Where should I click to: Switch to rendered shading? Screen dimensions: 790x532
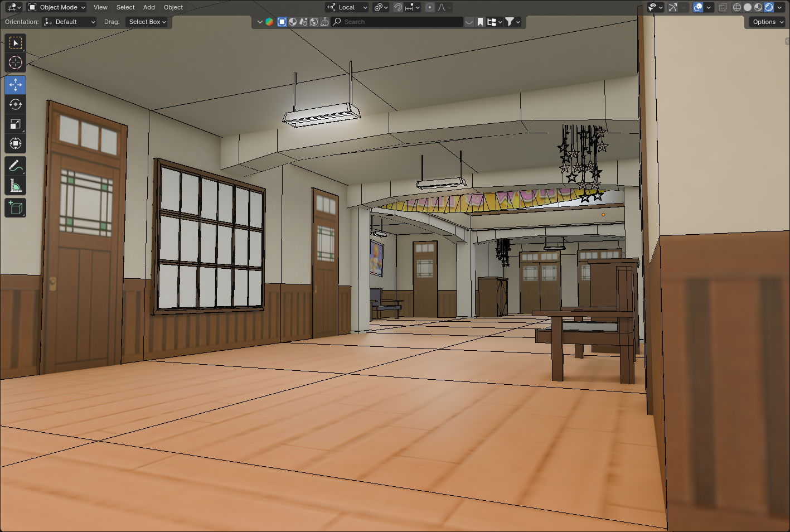click(x=769, y=7)
